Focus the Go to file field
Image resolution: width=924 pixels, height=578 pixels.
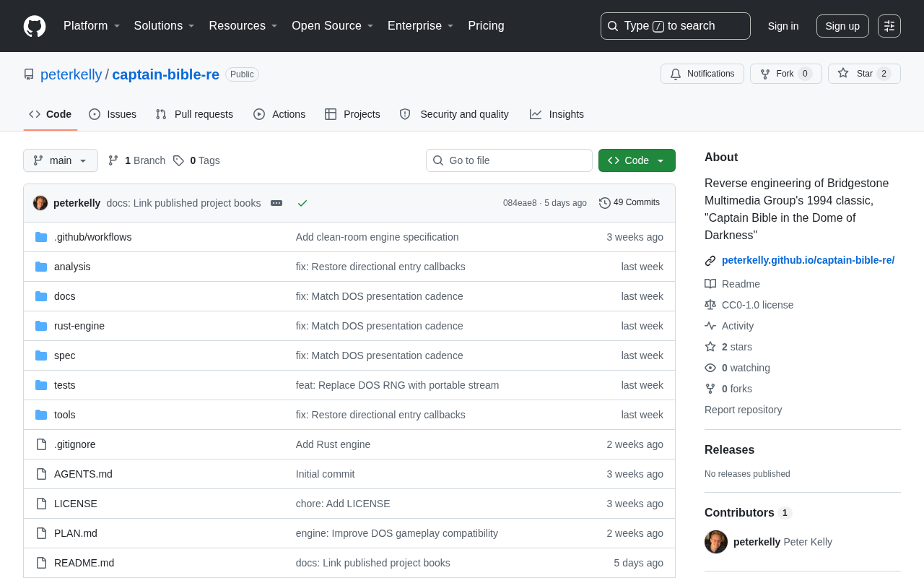point(509,160)
